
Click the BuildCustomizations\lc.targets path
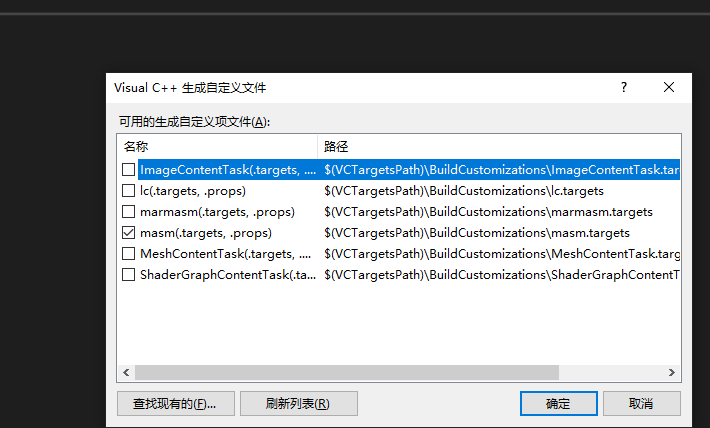pyautogui.click(x=464, y=191)
